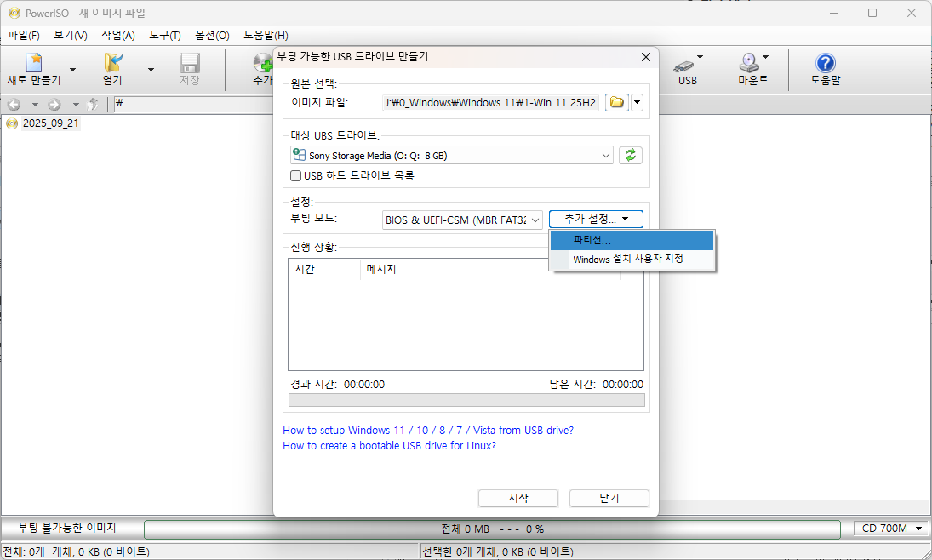Expand the Forward navigation history arrow

click(x=76, y=105)
